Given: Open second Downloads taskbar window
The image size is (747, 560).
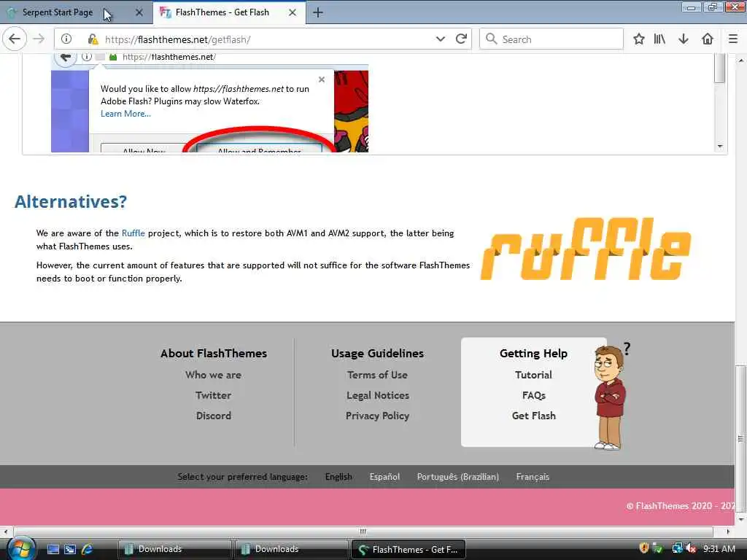Looking at the screenshot, I should point(291,549).
